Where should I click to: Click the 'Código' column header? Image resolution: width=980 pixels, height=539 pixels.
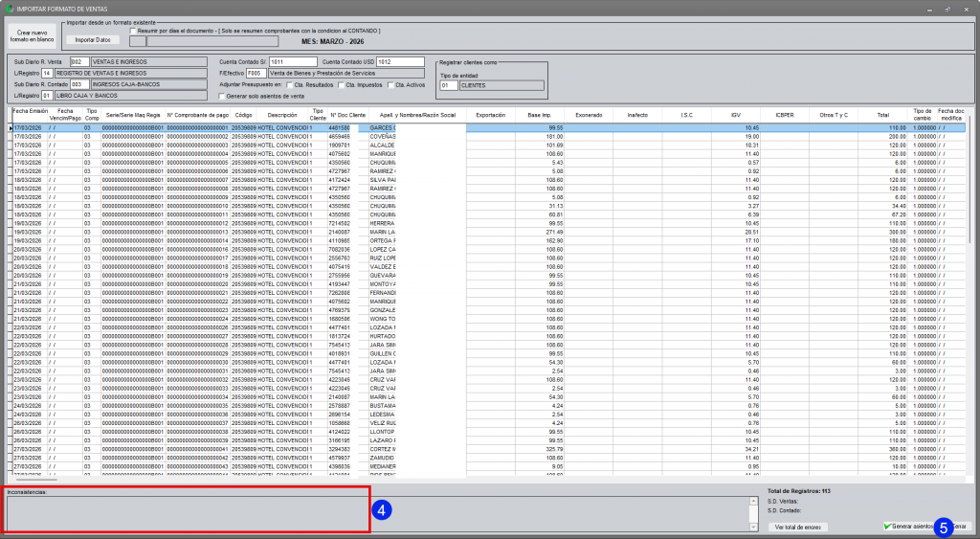pyautogui.click(x=244, y=115)
